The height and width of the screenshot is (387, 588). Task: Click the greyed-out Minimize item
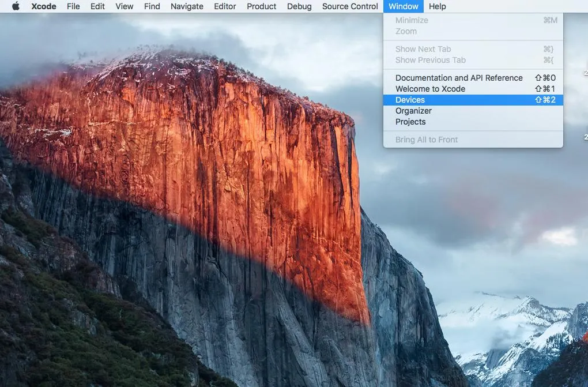click(x=473, y=20)
